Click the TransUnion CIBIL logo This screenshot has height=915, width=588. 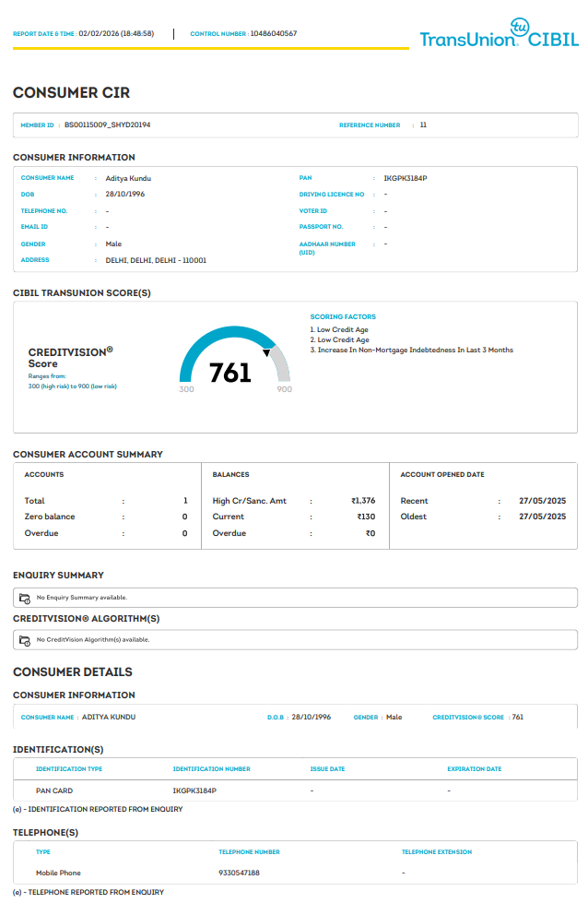(499, 33)
